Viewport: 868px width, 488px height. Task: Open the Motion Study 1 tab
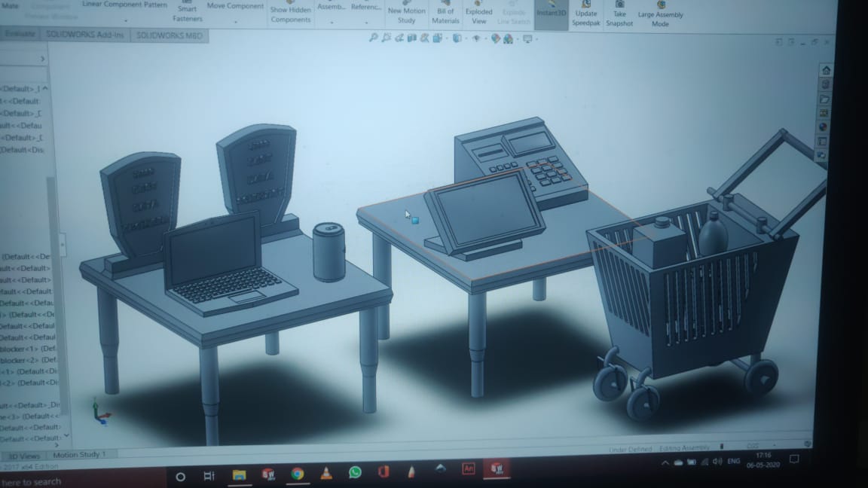tap(80, 455)
